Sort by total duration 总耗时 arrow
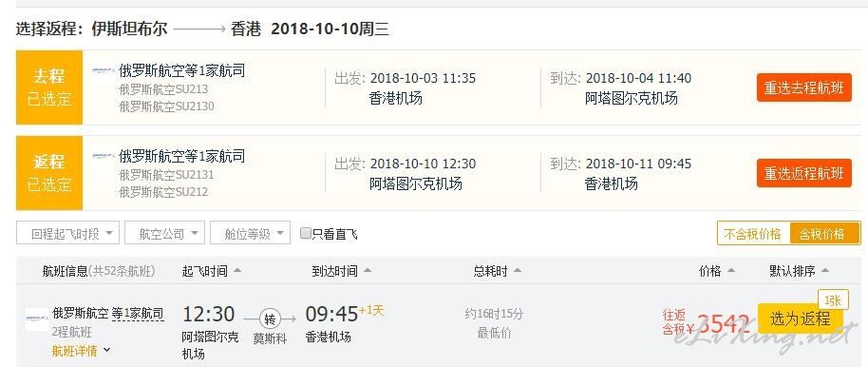Image resolution: width=868 pixels, height=367 pixels. pos(517,271)
